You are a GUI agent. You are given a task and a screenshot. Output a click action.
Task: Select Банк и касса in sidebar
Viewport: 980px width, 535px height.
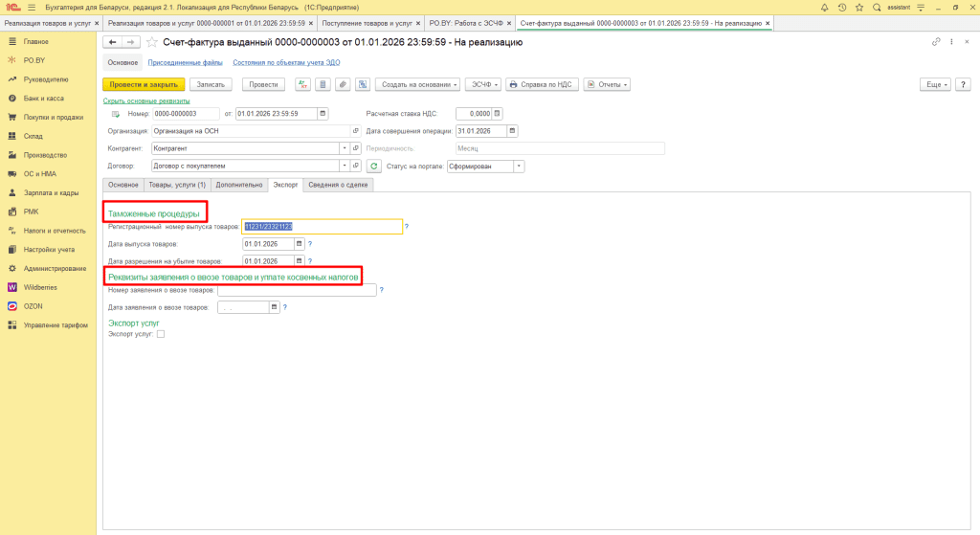click(x=44, y=99)
